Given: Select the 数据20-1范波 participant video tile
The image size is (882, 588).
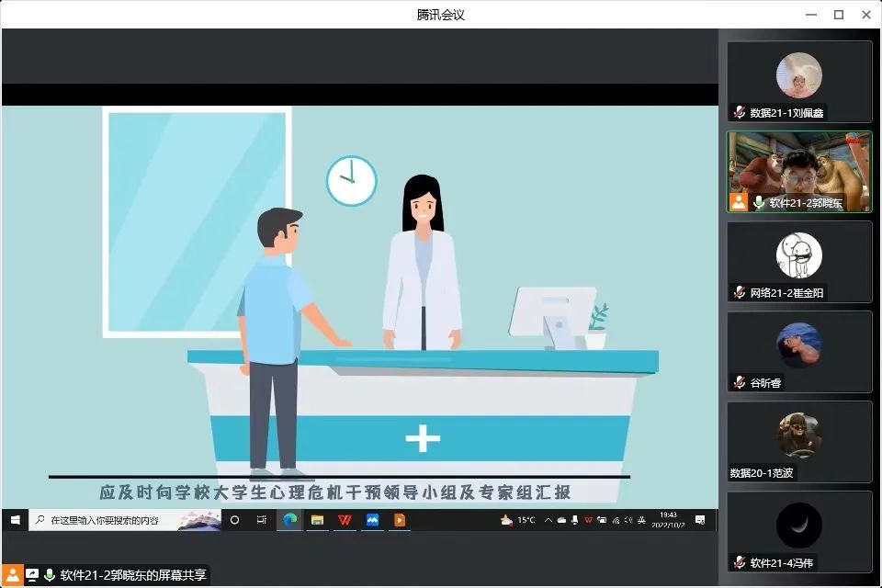Looking at the screenshot, I should [x=799, y=441].
